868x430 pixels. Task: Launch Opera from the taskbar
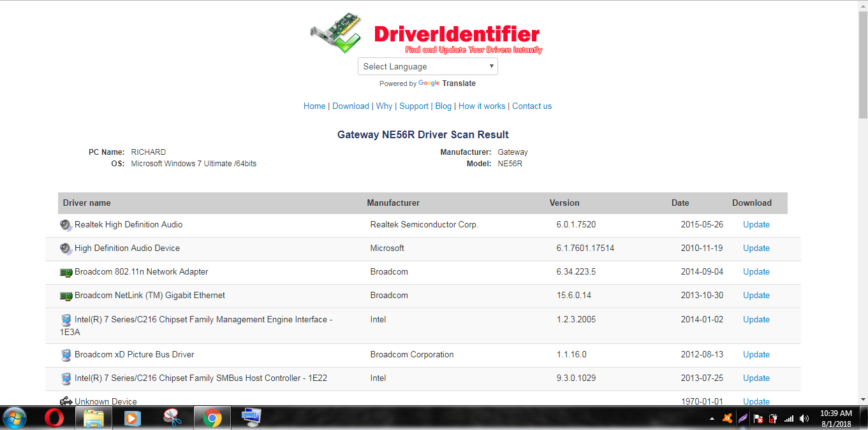[x=54, y=418]
